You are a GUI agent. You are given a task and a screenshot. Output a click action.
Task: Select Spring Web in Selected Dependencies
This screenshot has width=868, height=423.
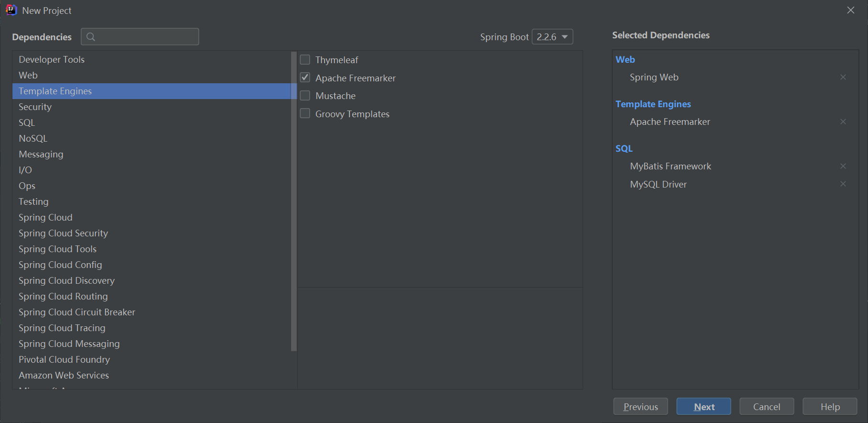tap(654, 77)
